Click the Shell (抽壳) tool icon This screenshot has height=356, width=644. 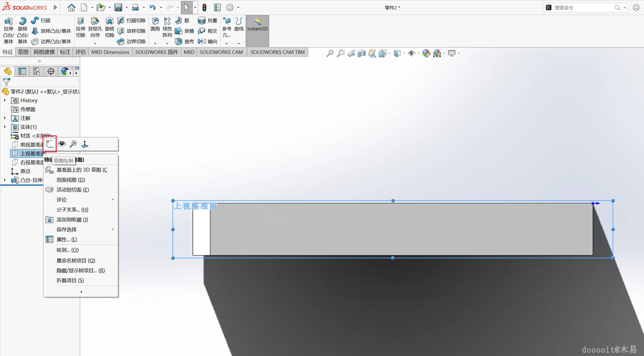click(178, 41)
